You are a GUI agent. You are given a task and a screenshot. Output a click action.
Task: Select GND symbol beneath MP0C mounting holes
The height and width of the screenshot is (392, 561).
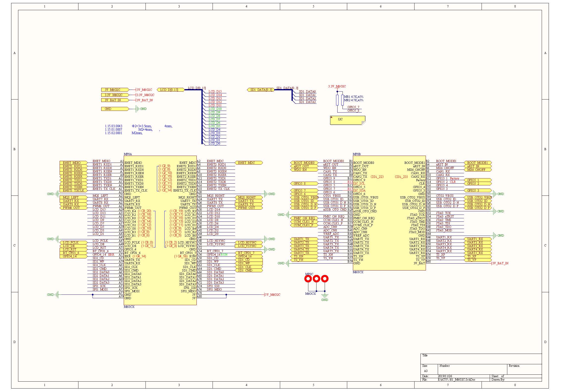click(324, 296)
